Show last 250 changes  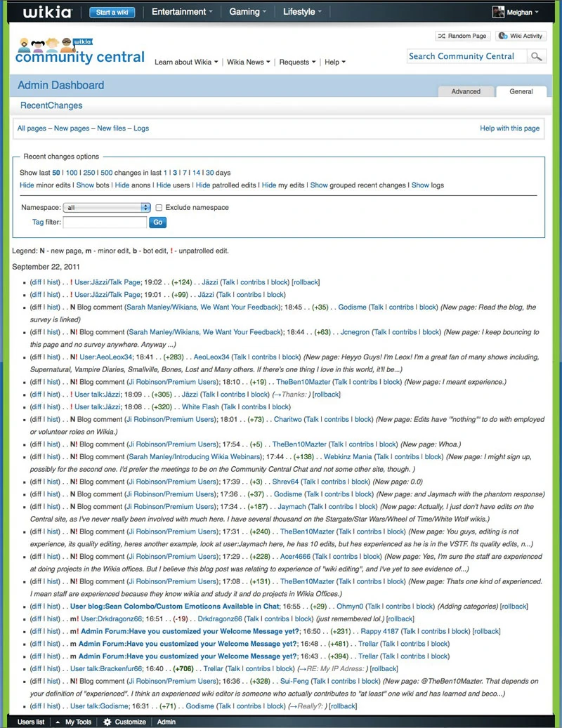(89, 173)
